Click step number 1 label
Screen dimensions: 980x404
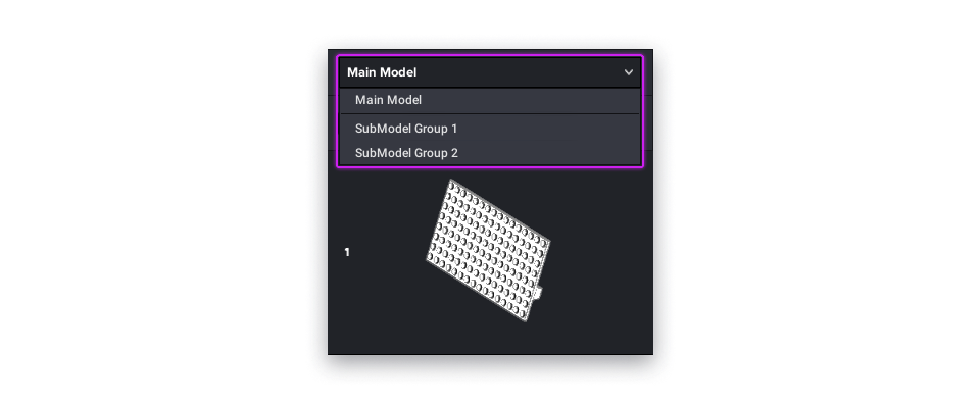[348, 251]
